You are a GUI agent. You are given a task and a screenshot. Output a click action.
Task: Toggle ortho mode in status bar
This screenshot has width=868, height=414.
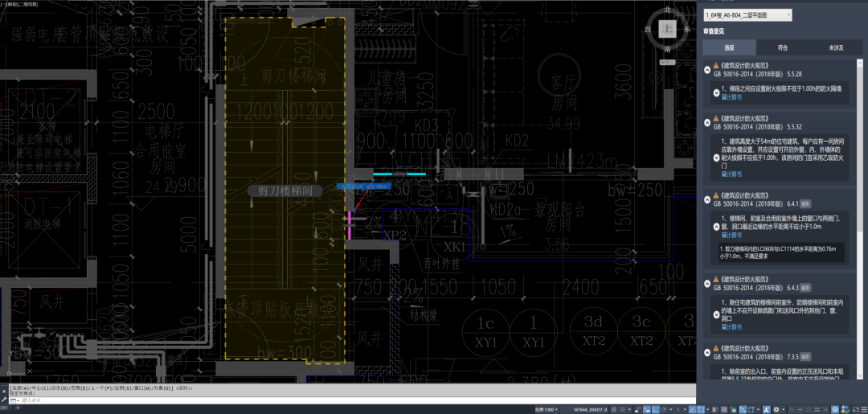coord(656,409)
